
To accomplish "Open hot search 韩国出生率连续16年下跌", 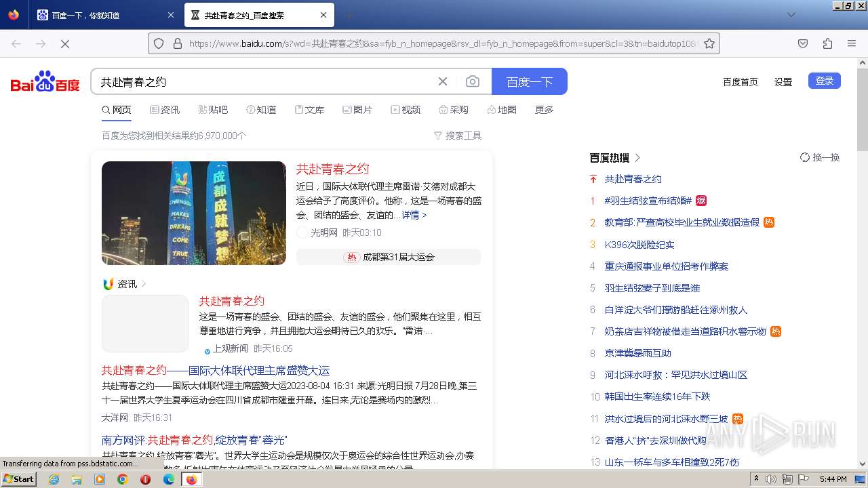I will pos(658,396).
